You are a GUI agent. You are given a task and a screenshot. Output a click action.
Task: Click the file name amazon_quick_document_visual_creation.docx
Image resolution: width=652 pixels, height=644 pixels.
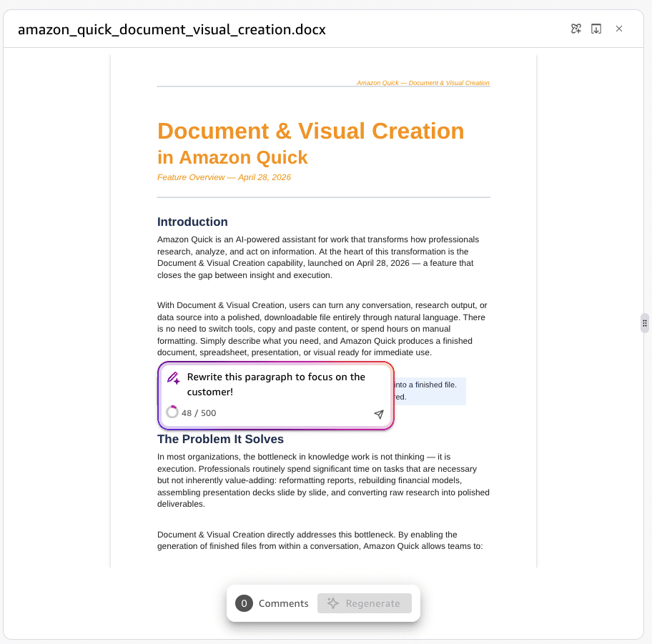coord(172,29)
